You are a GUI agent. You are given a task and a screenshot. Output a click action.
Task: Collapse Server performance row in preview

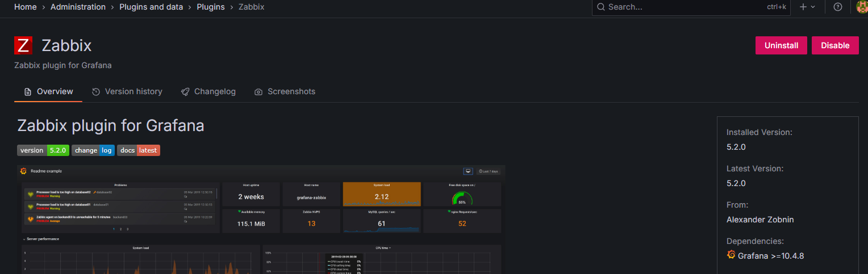[40, 239]
